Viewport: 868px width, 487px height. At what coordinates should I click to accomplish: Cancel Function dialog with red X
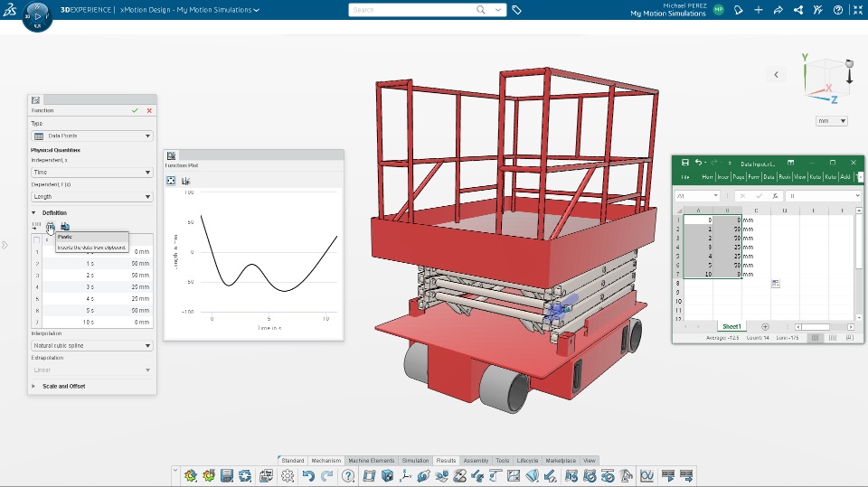(149, 110)
